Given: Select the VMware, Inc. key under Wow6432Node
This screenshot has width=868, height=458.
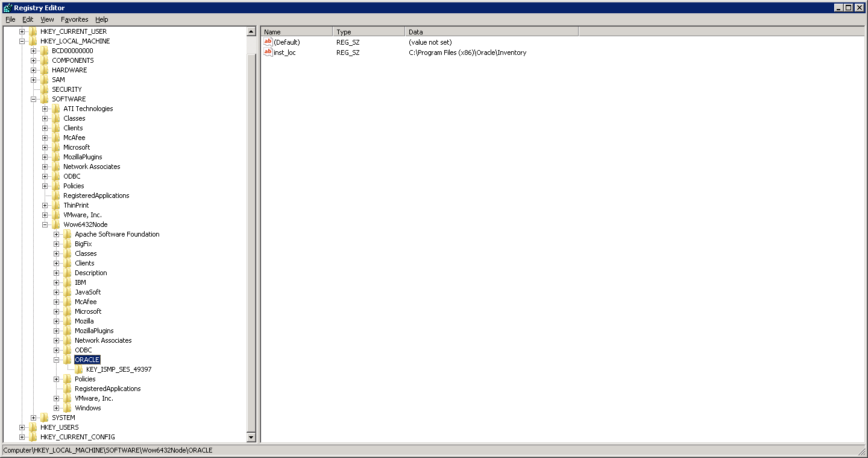Looking at the screenshot, I should [94, 398].
